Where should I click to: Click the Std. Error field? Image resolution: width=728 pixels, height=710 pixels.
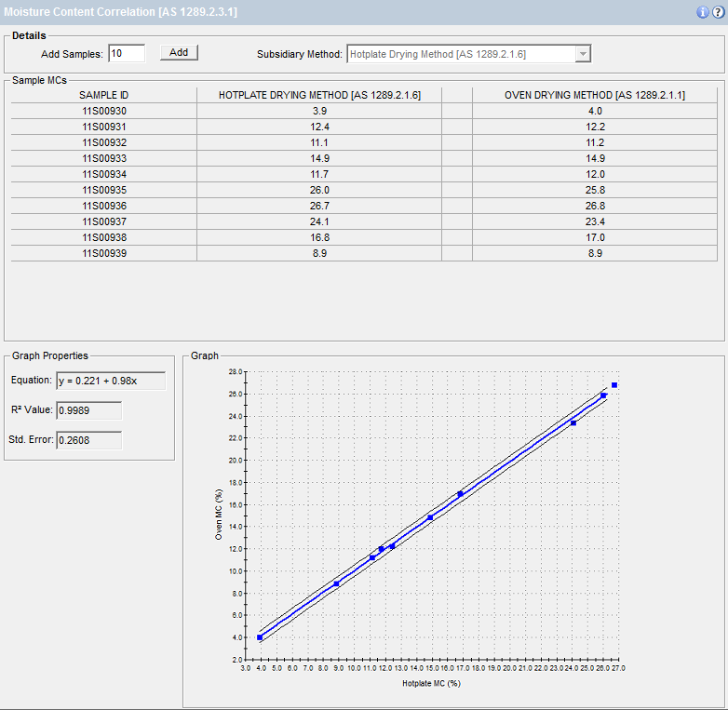click(x=88, y=439)
